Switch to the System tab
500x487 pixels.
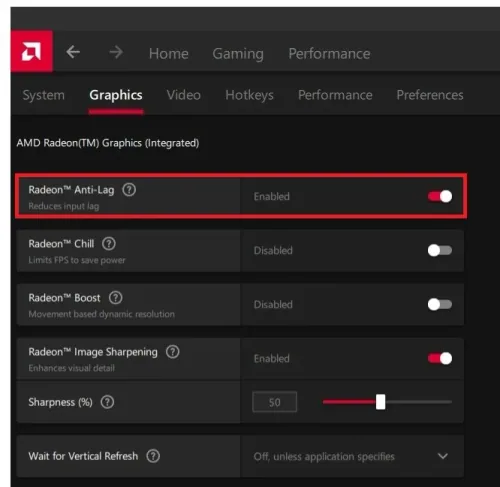[x=44, y=95]
